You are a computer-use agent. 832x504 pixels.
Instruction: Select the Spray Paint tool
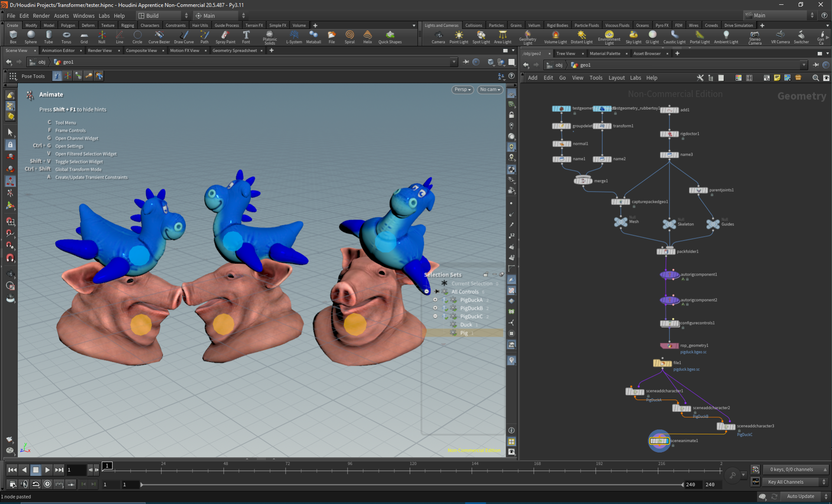(225, 37)
